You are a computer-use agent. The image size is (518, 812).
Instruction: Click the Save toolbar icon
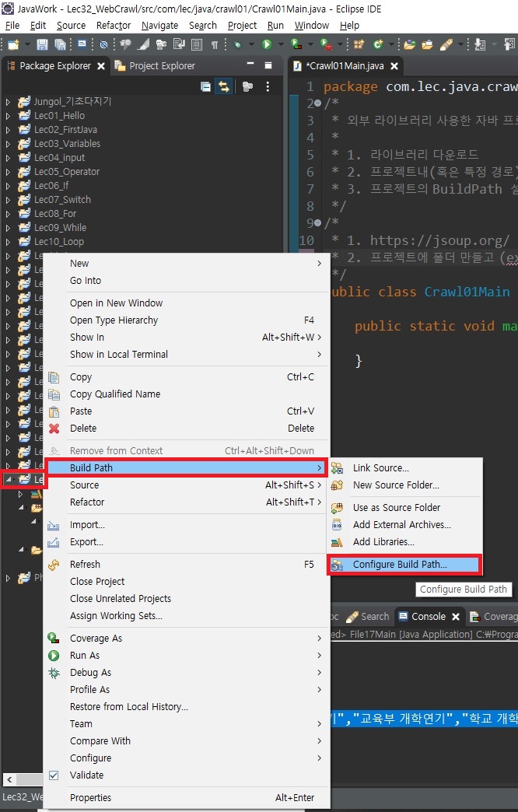[42, 44]
